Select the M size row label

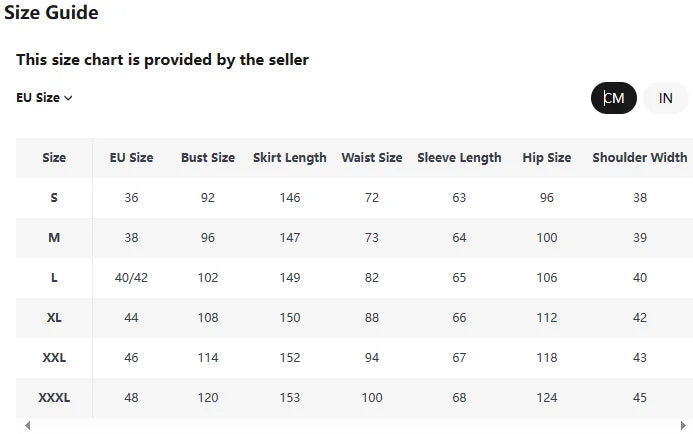(x=54, y=238)
